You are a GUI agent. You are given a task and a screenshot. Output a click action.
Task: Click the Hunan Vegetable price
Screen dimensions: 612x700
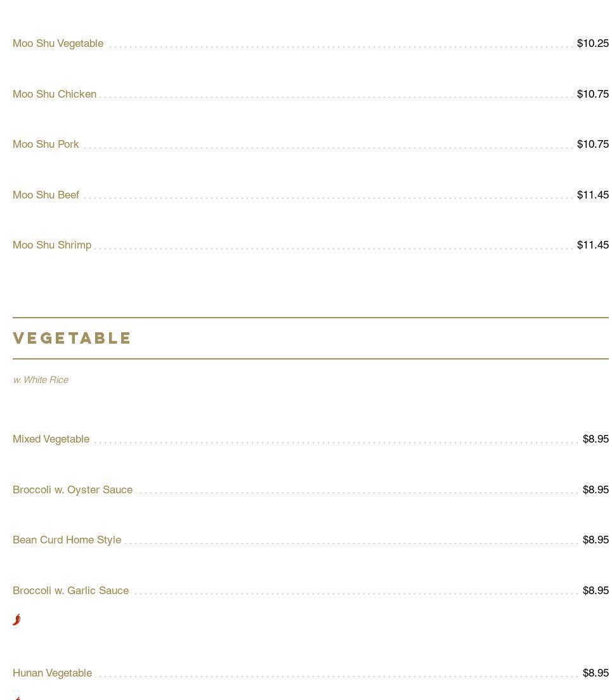tap(595, 673)
